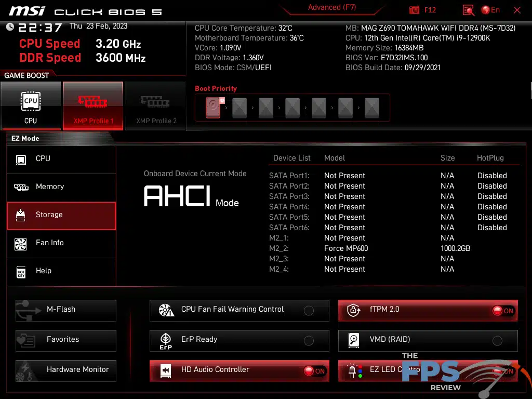Click the screenshot camera icon beside F12
The height and width of the screenshot is (399, 532).
coord(414,10)
